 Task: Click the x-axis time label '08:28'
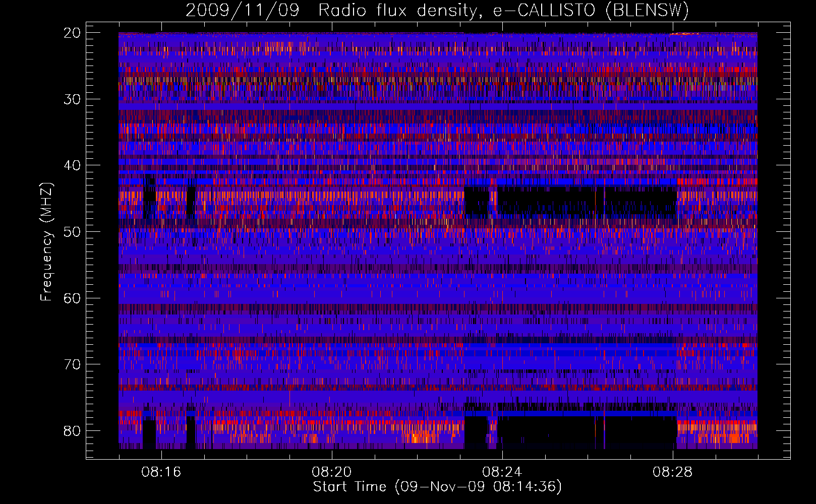pyautogui.click(x=672, y=472)
